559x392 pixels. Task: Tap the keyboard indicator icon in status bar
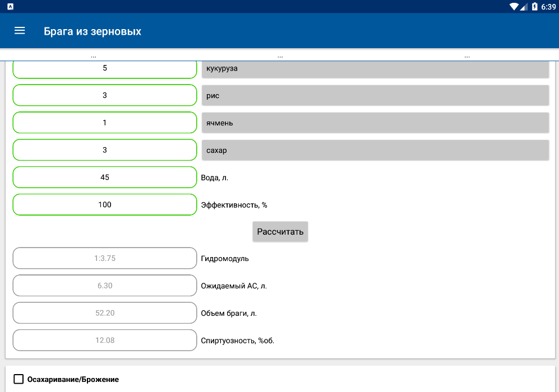pos(10,6)
